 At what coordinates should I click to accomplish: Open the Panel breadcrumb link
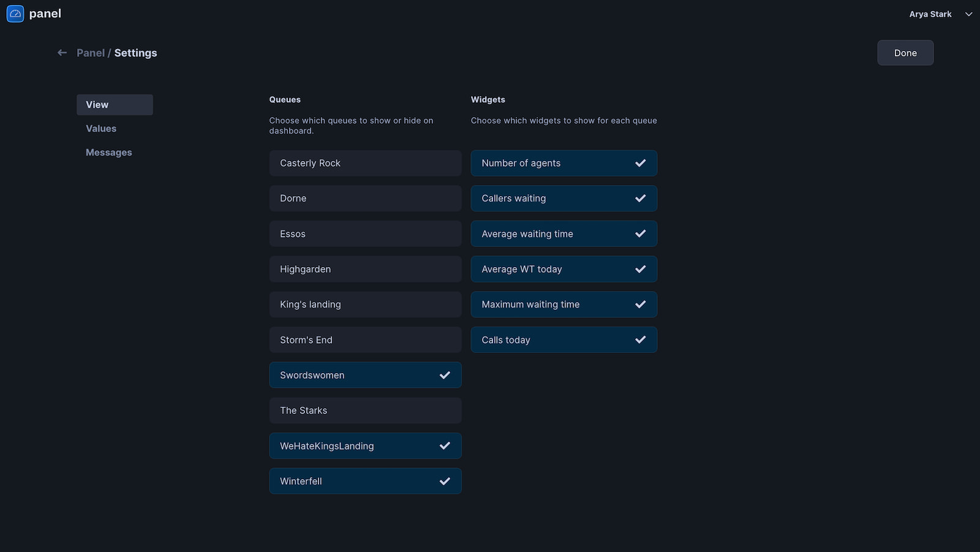pyautogui.click(x=91, y=53)
